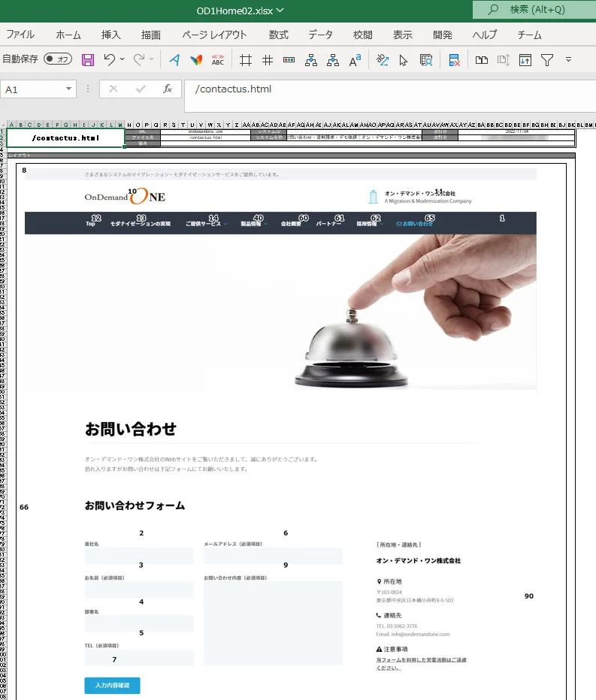Switch to the 数式 tab
Screen dimensions: 596x700
click(x=279, y=35)
